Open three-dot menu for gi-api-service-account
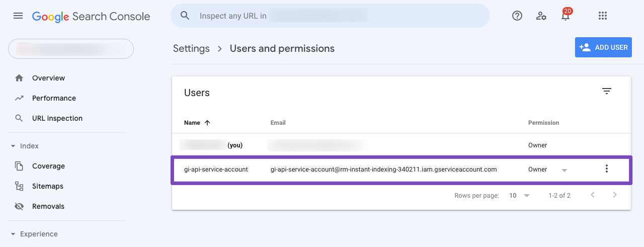644x247 pixels. 607,169
